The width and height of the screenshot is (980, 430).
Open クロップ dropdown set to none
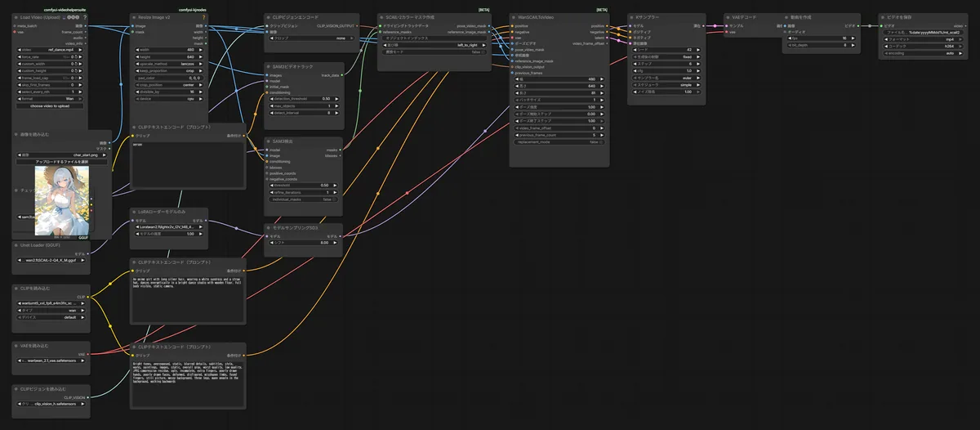click(311, 38)
